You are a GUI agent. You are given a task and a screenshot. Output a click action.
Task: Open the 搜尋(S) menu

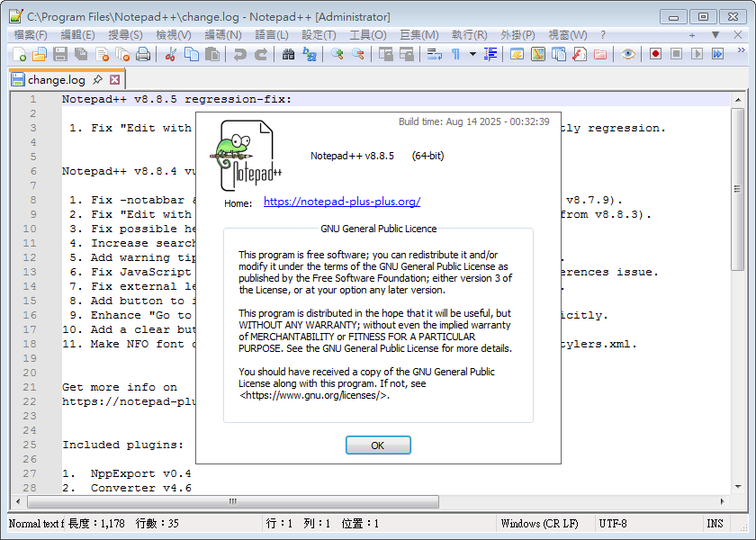click(x=125, y=35)
